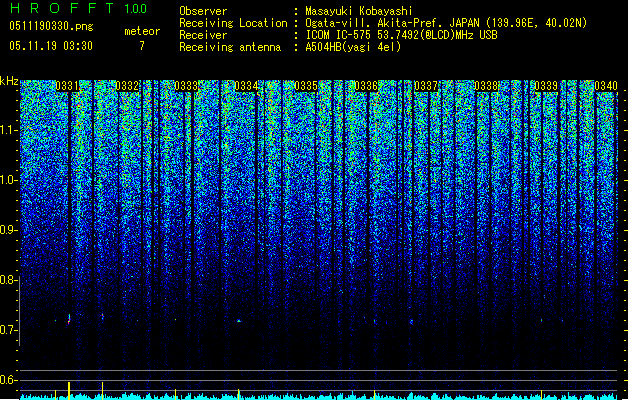Click the 0.9 frequency axis label
629x400 pixels.
[8, 230]
